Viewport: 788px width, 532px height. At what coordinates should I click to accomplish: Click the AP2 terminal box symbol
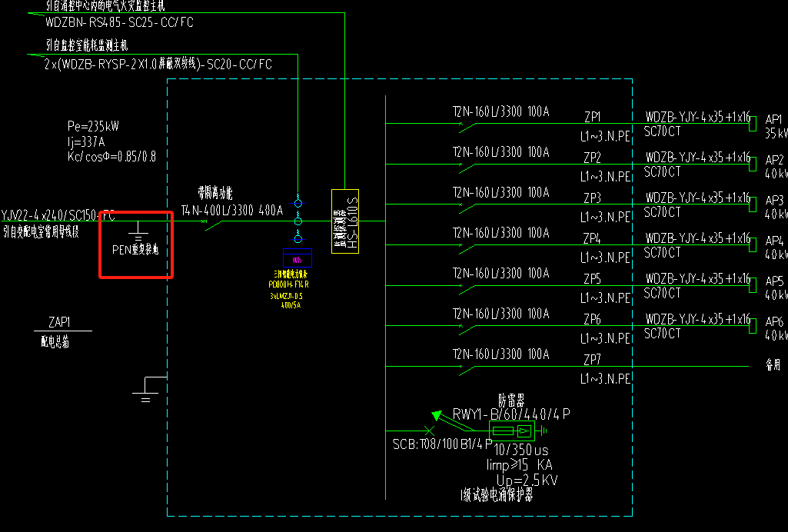pyautogui.click(x=753, y=164)
